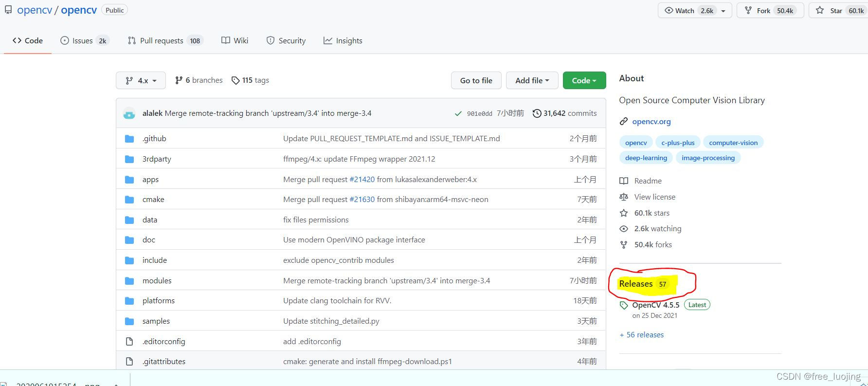Click the modules folder icon
This screenshot has height=386, width=868.
[x=129, y=281]
